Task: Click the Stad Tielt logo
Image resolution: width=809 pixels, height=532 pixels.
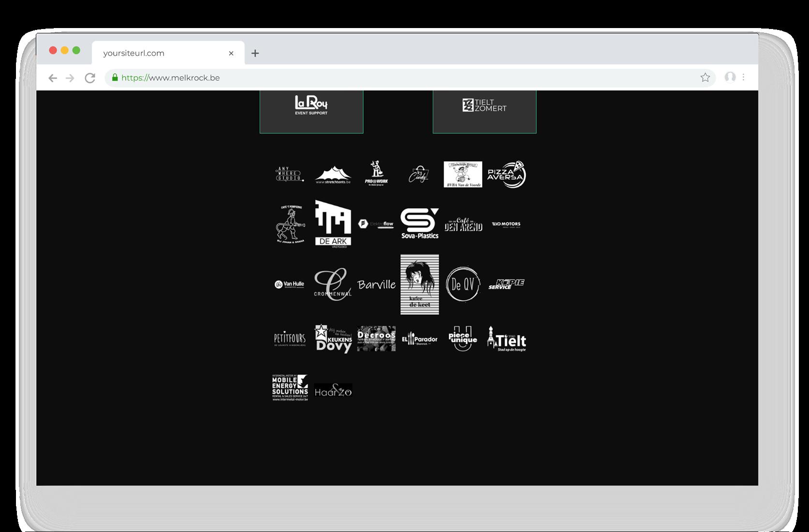Action: [506, 339]
